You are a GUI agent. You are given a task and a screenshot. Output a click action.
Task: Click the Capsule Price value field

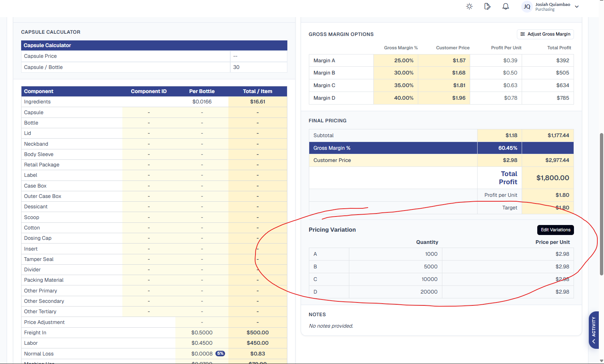[x=258, y=56]
